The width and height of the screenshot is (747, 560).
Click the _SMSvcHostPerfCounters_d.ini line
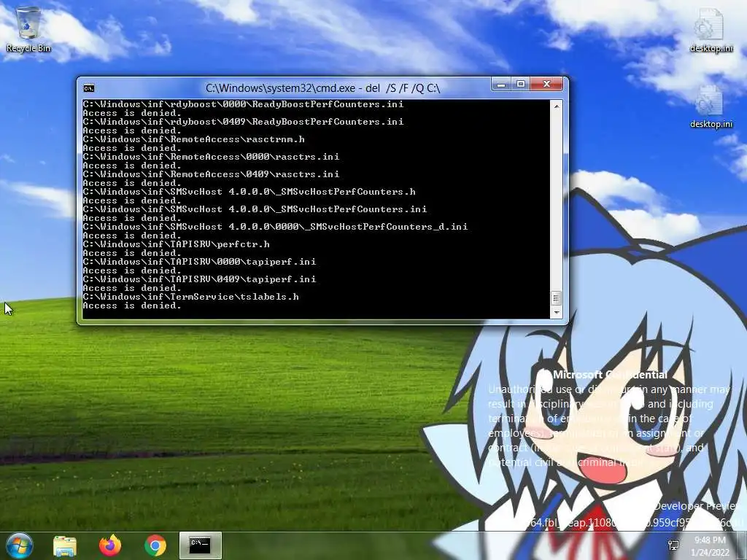click(275, 227)
